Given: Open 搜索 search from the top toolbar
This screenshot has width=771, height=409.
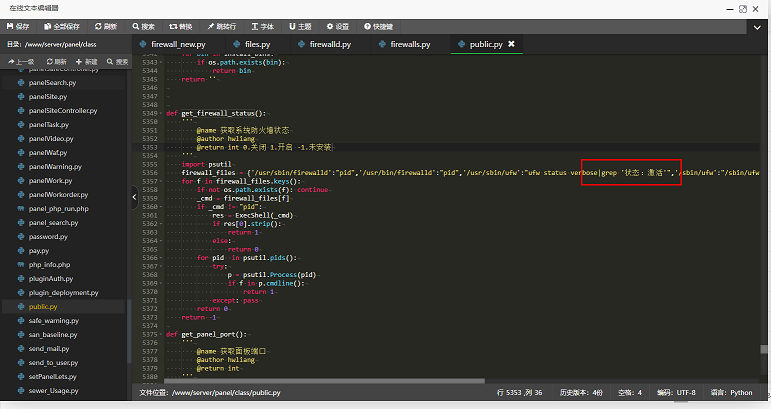Looking at the screenshot, I should [144, 27].
